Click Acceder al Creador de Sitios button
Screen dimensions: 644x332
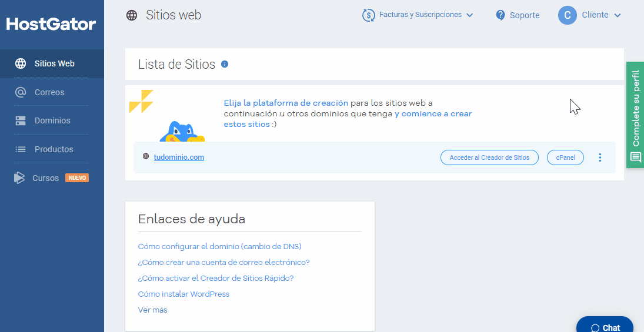click(x=489, y=157)
